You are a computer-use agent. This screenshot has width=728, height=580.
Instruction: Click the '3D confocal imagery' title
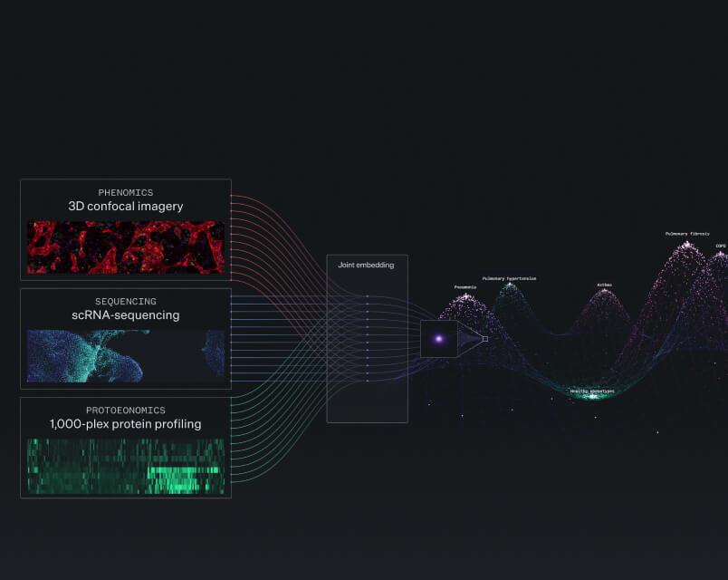[x=125, y=206]
